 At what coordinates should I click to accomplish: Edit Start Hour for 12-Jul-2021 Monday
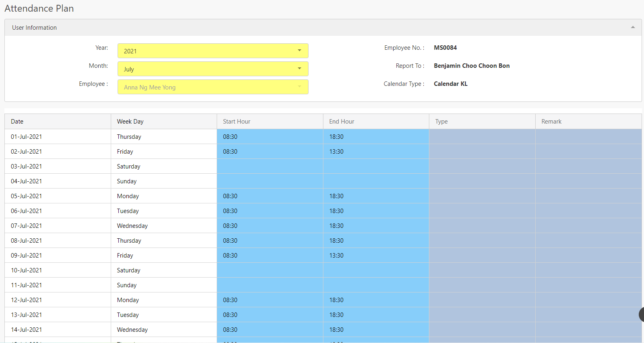tap(270, 300)
